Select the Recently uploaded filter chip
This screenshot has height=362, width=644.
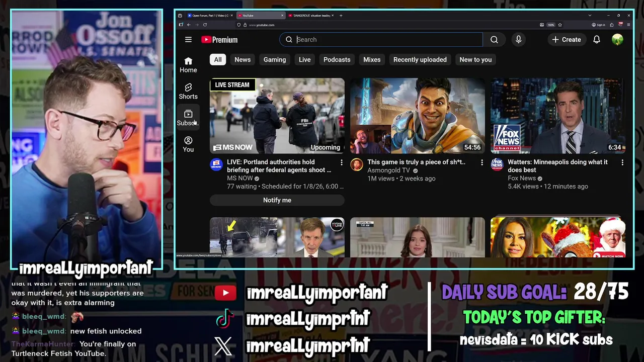pyautogui.click(x=420, y=60)
